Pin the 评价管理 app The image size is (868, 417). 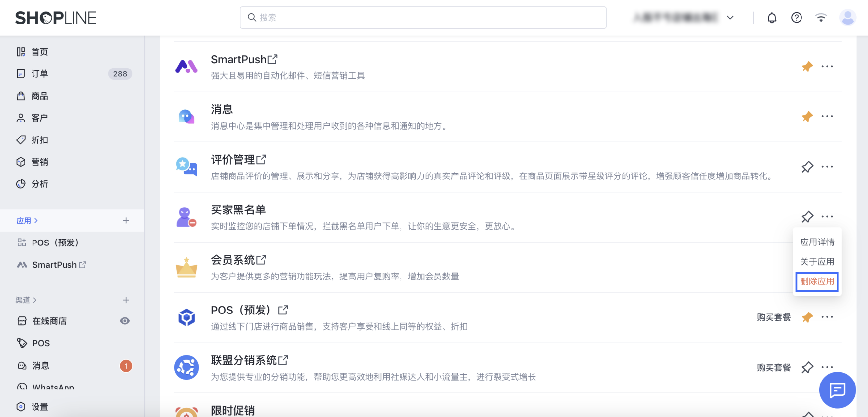pyautogui.click(x=807, y=167)
